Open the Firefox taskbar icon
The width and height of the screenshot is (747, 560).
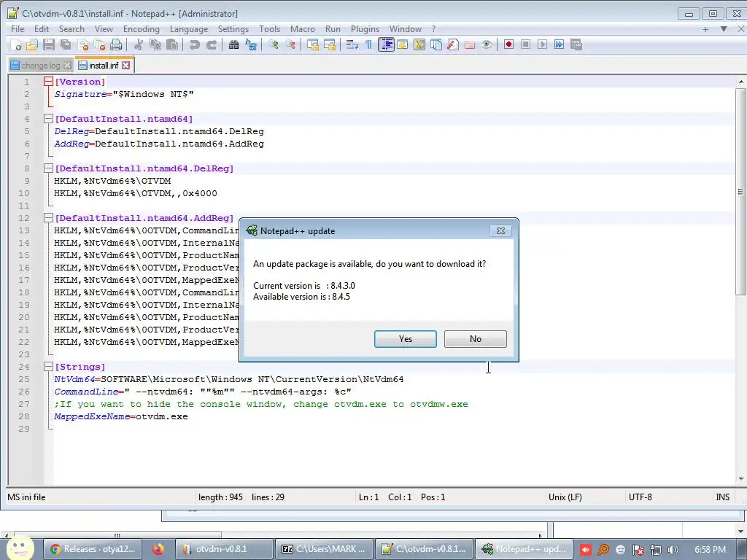[x=158, y=549]
